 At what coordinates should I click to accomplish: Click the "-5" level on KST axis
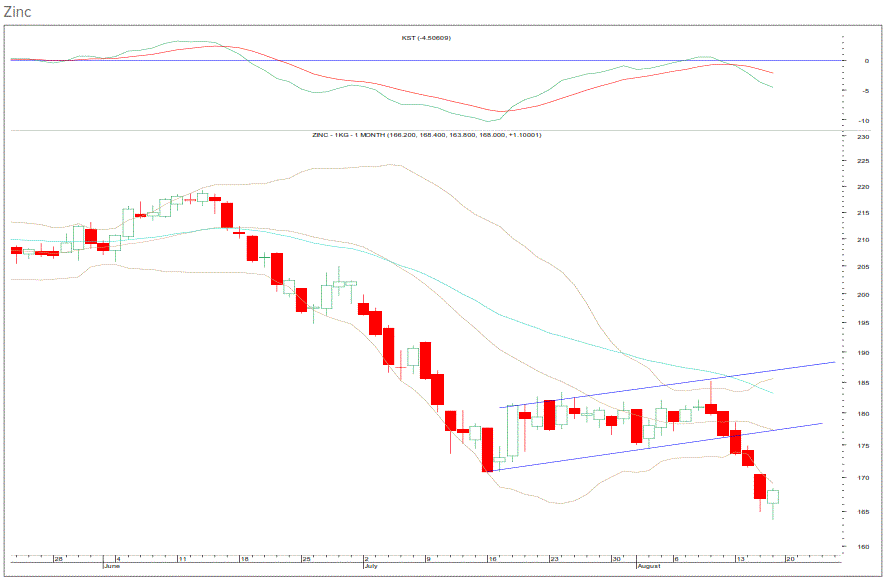tap(865, 91)
